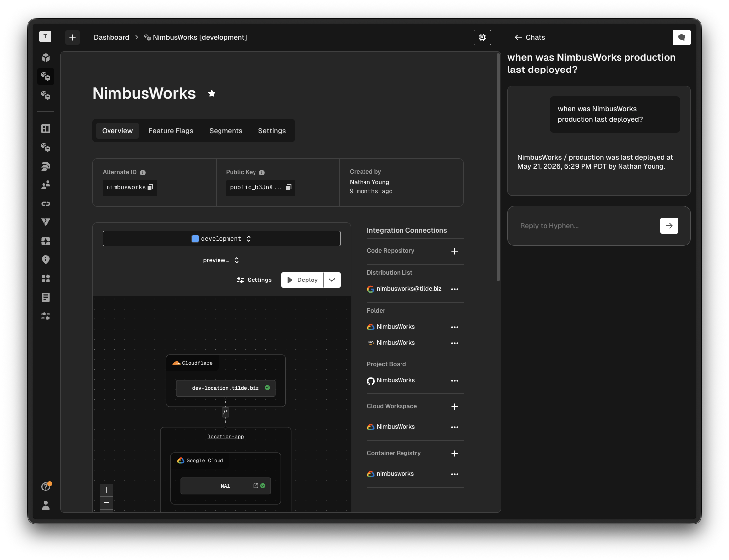Click the Google Cloud node label
The height and width of the screenshot is (560, 729).
point(200,461)
